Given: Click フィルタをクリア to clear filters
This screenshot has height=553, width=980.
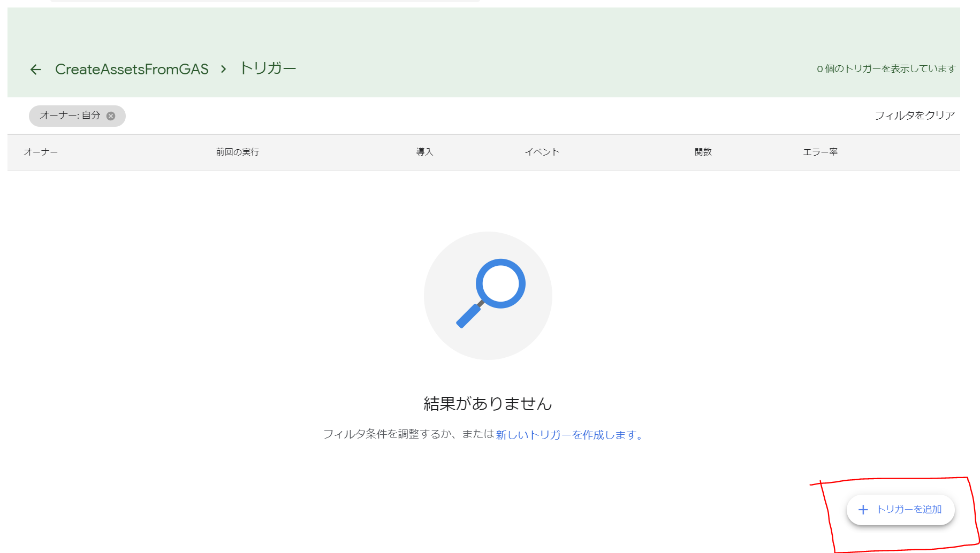Looking at the screenshot, I should click(914, 115).
